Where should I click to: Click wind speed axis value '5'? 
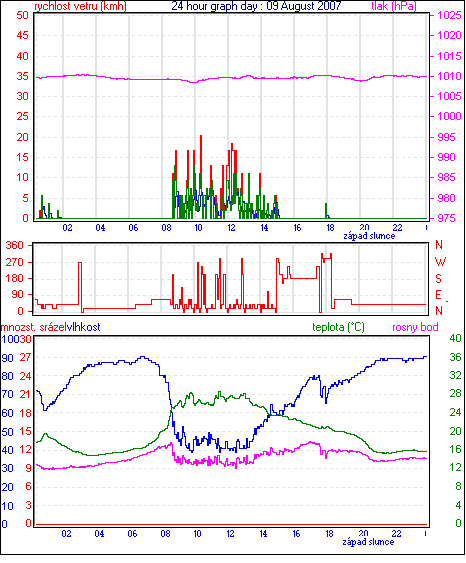[25, 198]
